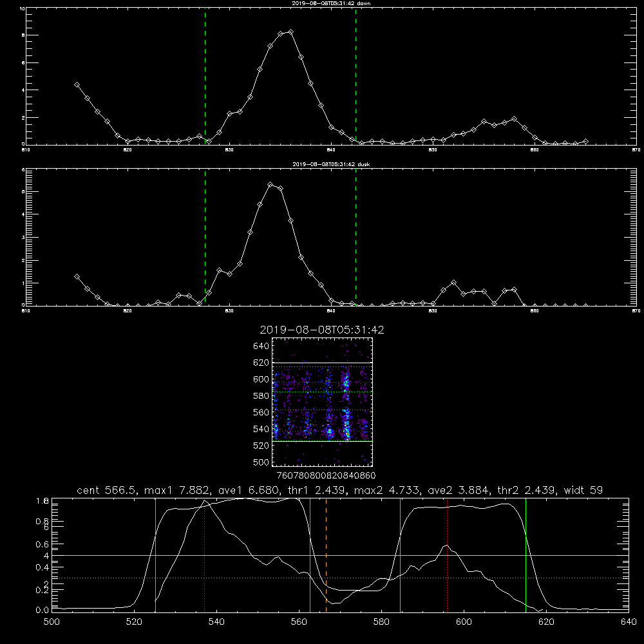The image size is (644, 644).
Task: Click the left green dashed line in dawn plot
Action: click(x=205, y=77)
